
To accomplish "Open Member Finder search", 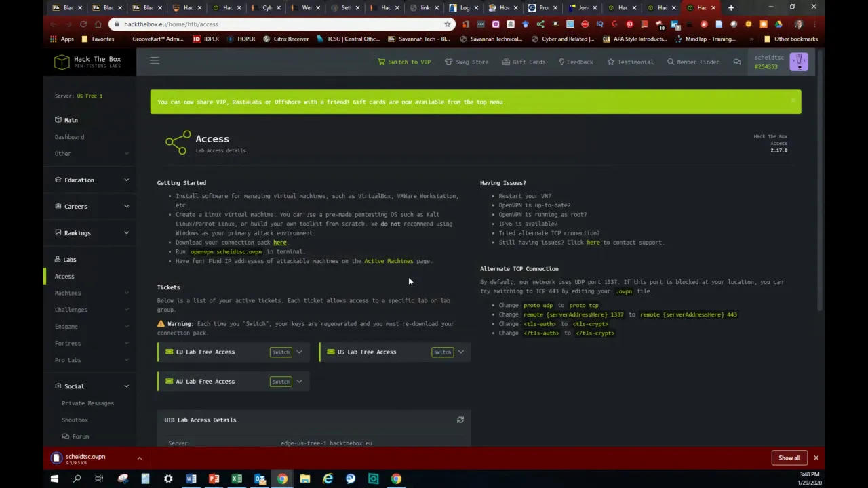I will pyautogui.click(x=693, y=62).
